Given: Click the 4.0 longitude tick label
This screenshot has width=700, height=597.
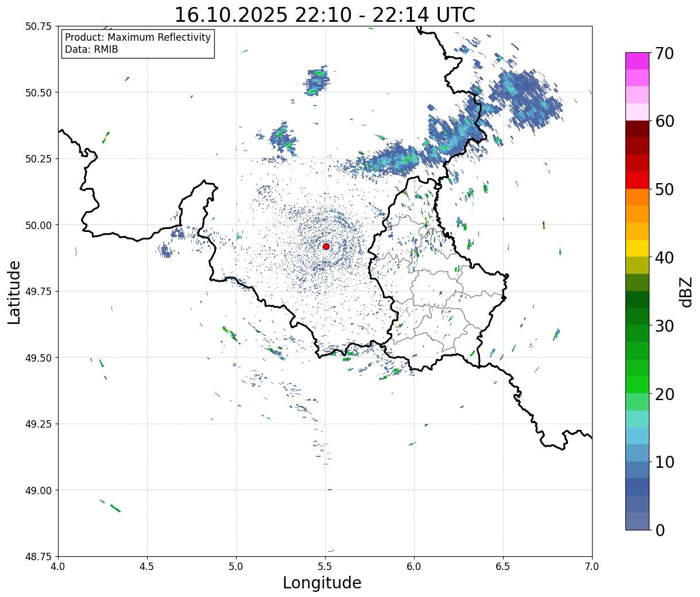Looking at the screenshot, I should click(x=58, y=567).
